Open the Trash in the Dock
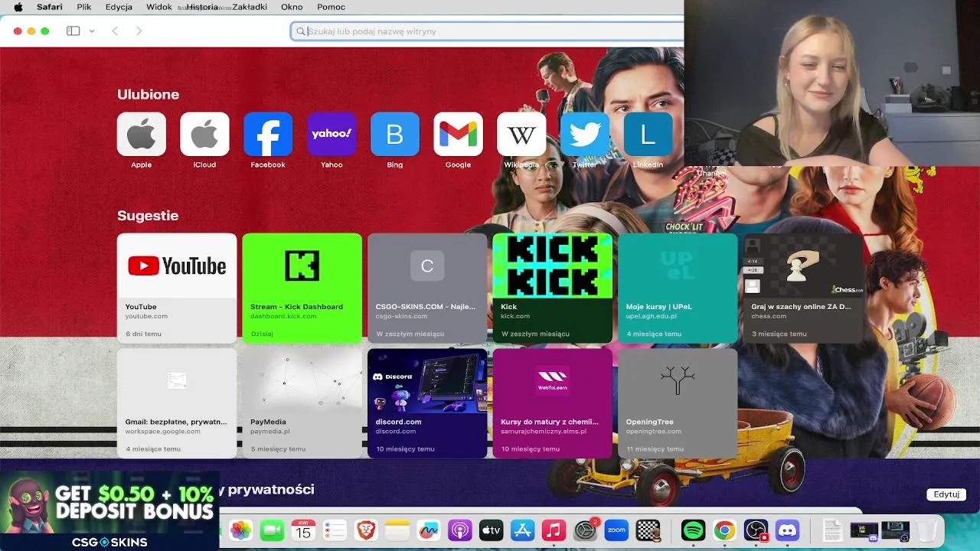Image resolution: width=980 pixels, height=551 pixels. tap(927, 530)
